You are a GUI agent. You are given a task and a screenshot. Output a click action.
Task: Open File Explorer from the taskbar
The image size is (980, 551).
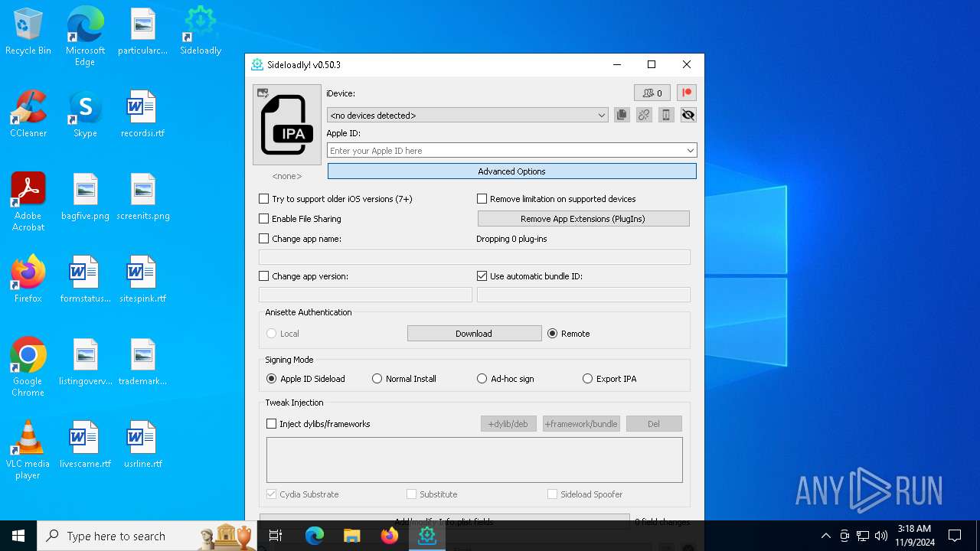pyautogui.click(x=352, y=536)
